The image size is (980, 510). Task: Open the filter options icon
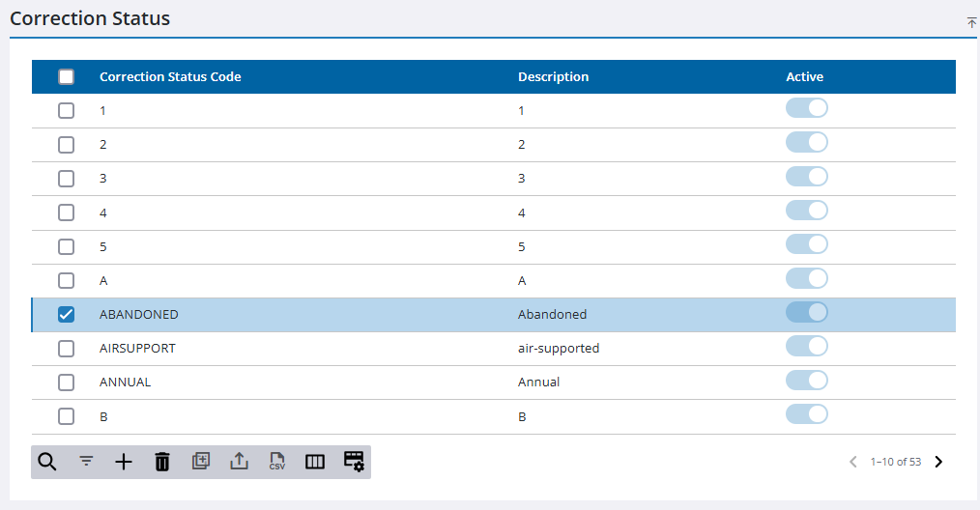(86, 462)
